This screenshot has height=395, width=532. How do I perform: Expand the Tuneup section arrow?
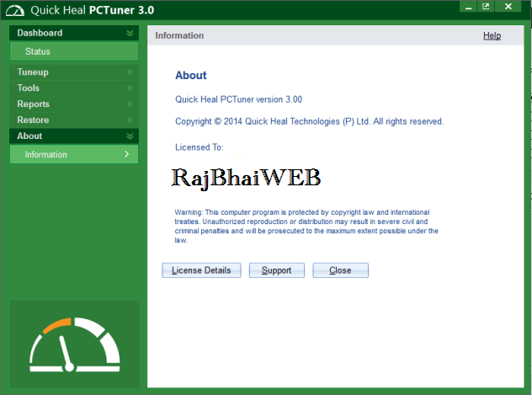130,72
